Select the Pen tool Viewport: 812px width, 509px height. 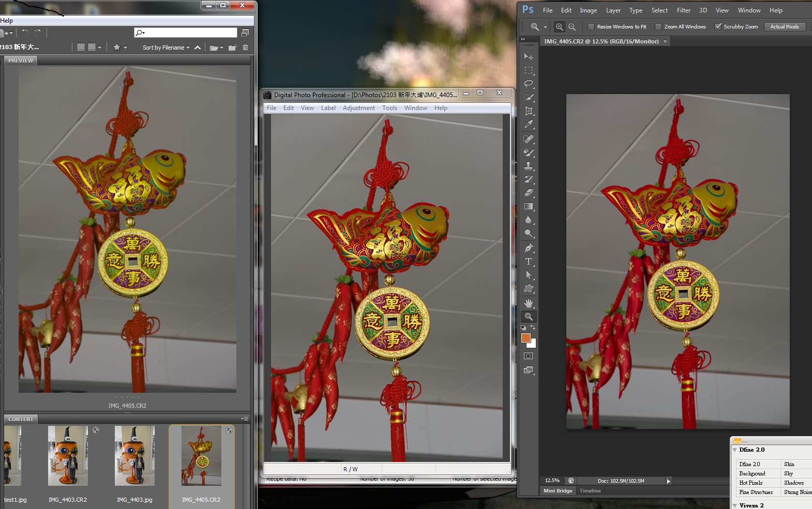(x=529, y=248)
